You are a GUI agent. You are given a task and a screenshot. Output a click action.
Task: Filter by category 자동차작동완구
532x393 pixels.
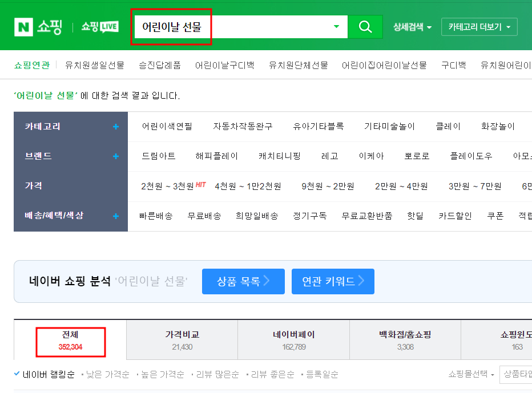[x=243, y=127]
